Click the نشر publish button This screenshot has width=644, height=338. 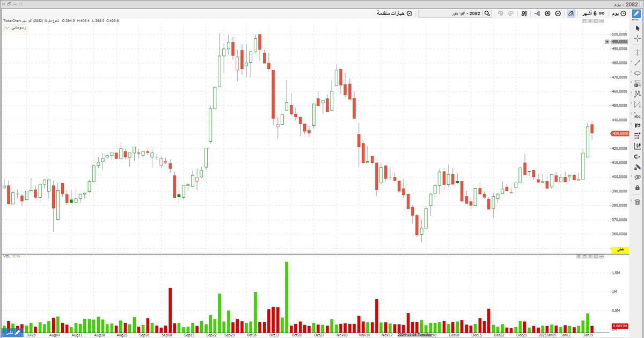tap(12, 333)
